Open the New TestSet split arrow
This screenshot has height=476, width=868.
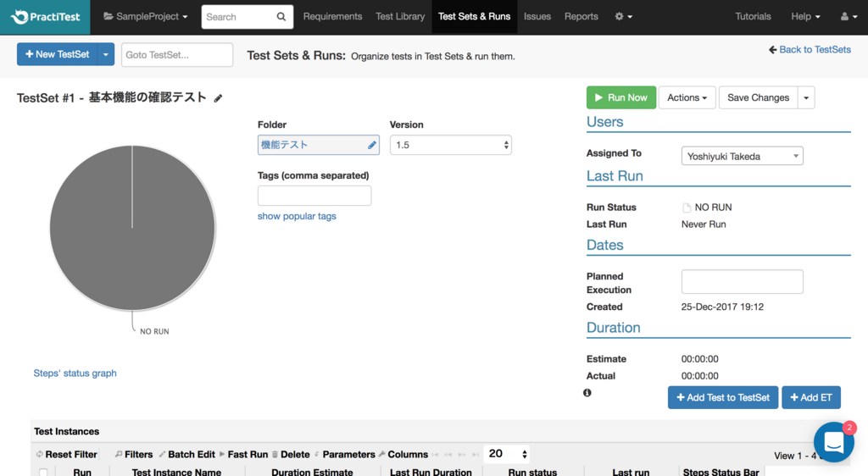coord(105,54)
